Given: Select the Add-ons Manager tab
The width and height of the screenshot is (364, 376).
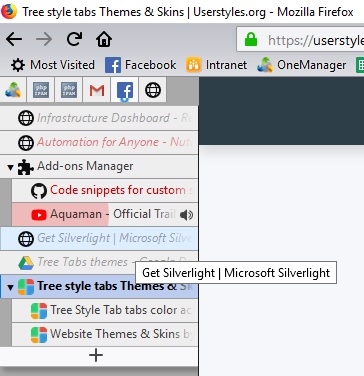Looking at the screenshot, I should 99,166.
